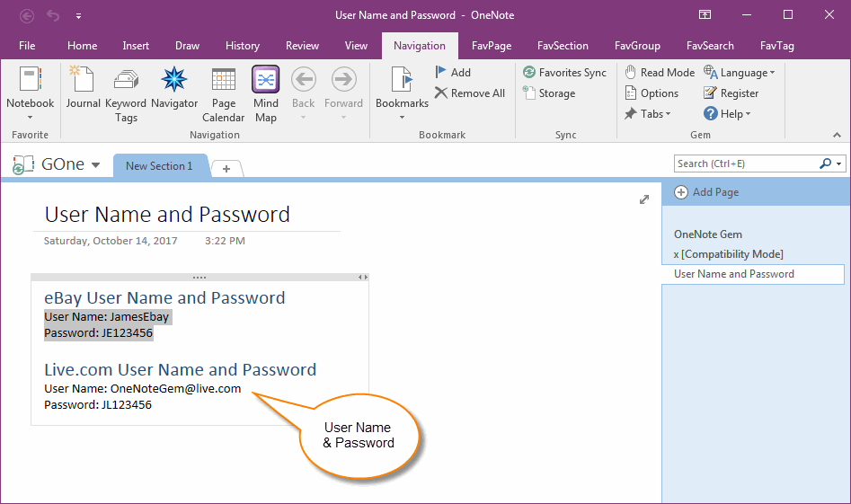Open Storage sync settings
Image resolution: width=851 pixels, height=504 pixels.
pos(549,93)
